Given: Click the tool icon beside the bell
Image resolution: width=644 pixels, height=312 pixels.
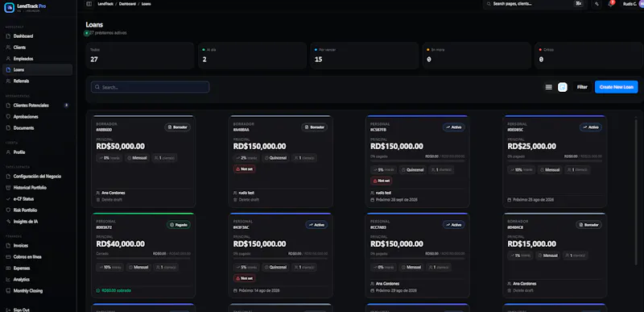Looking at the screenshot, I should 597,4.
